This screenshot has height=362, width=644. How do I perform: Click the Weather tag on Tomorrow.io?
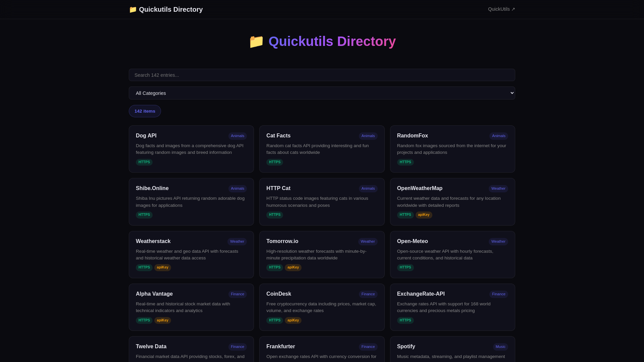click(x=368, y=242)
